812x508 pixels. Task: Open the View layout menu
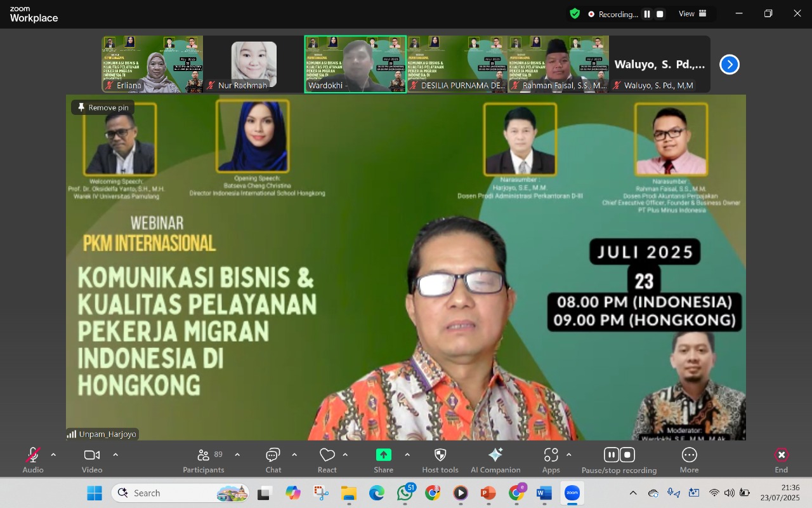tap(693, 13)
